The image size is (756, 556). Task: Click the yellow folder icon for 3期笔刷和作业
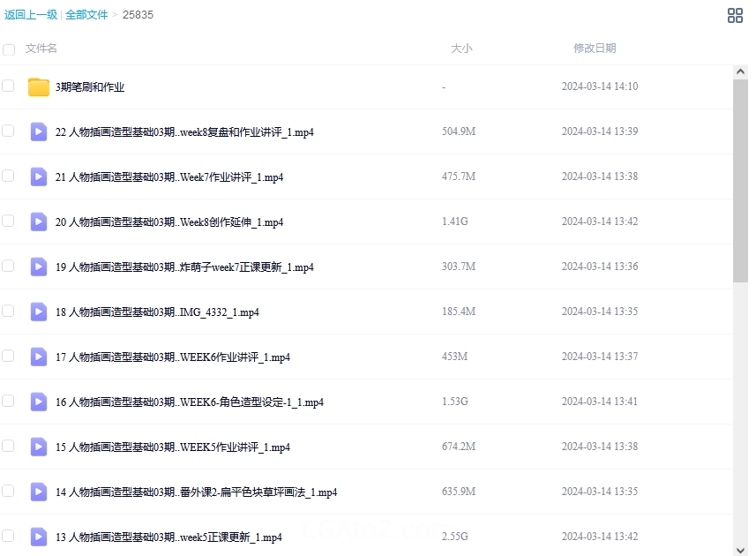click(x=39, y=86)
